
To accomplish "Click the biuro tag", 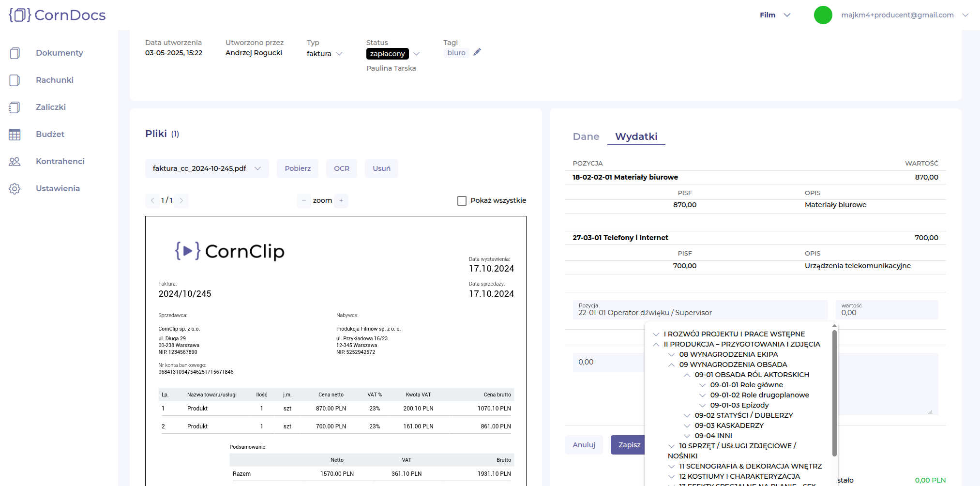I will tap(456, 53).
